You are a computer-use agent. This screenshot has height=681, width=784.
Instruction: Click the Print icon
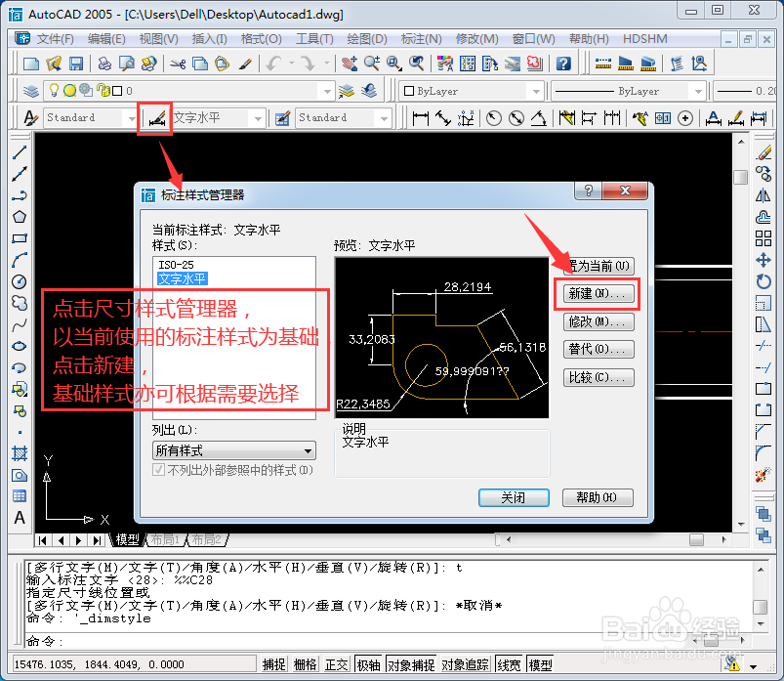pyautogui.click(x=104, y=64)
